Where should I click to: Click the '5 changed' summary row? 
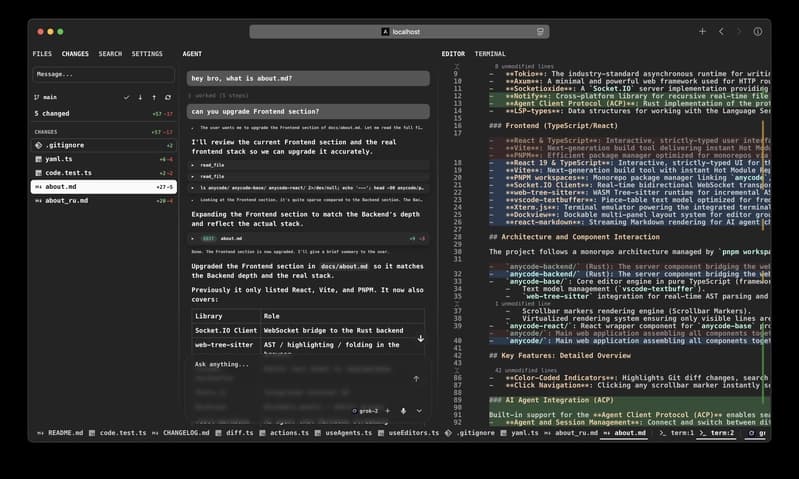pos(104,114)
